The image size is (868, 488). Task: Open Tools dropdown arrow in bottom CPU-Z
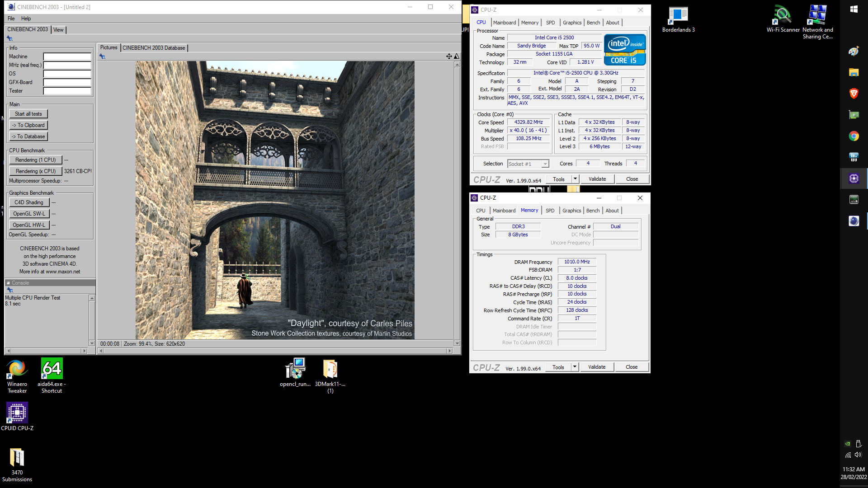pos(575,367)
